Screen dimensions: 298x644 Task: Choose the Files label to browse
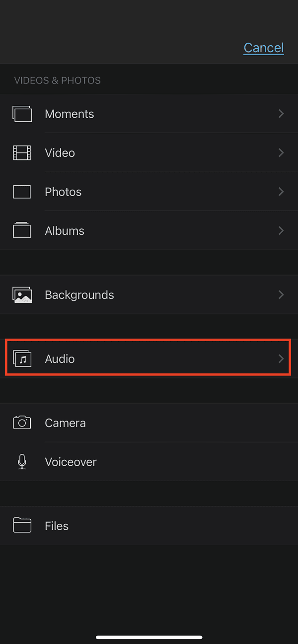point(57,526)
